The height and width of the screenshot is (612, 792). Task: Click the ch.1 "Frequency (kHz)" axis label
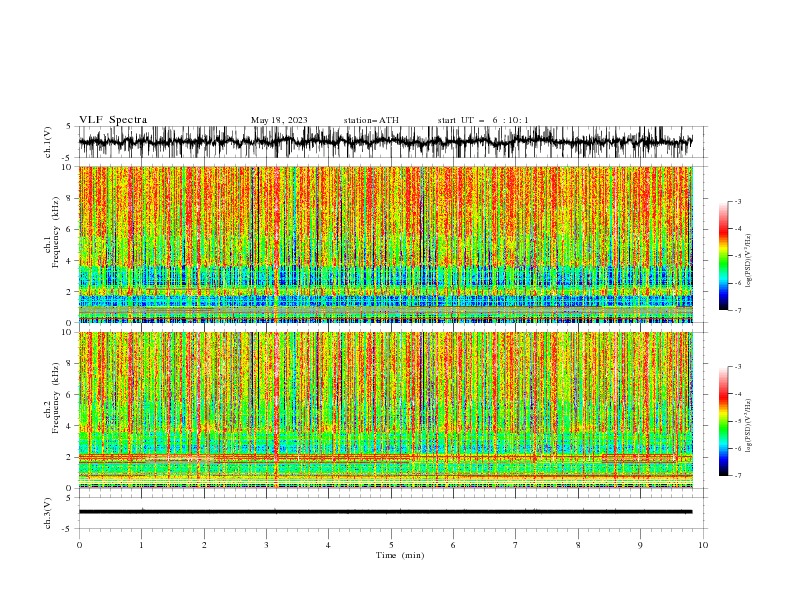click(56, 232)
